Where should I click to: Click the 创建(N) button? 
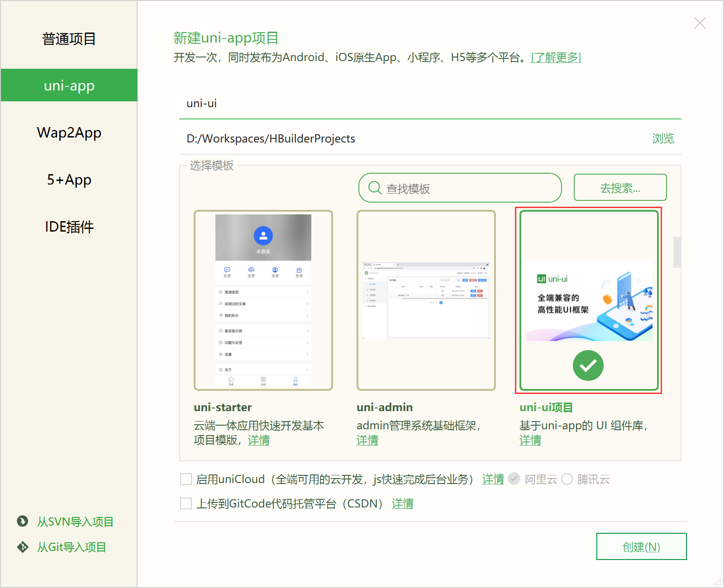(642, 546)
